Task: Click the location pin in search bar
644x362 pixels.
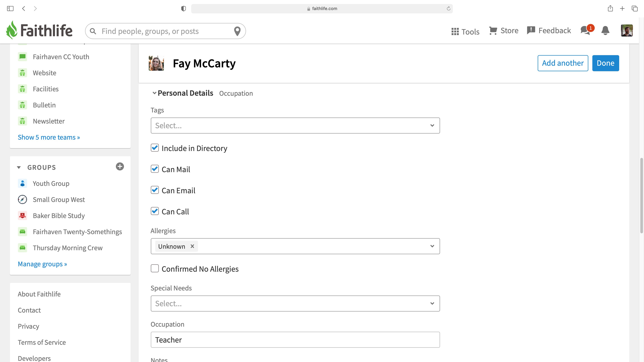Action: [237, 31]
